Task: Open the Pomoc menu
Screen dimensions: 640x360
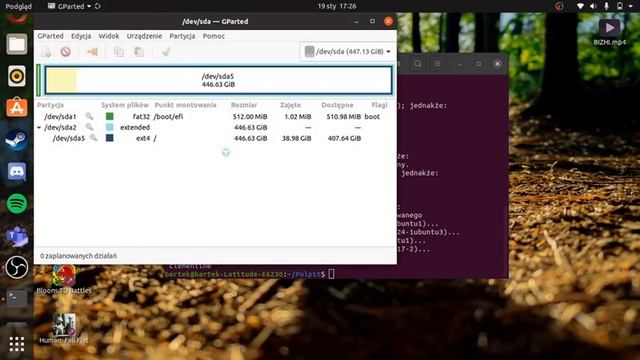Action: [213, 36]
